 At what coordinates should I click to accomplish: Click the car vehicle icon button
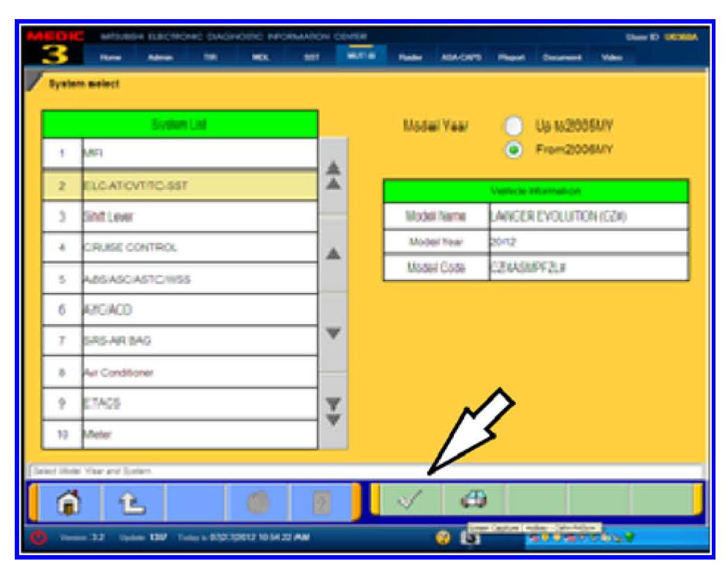[472, 501]
